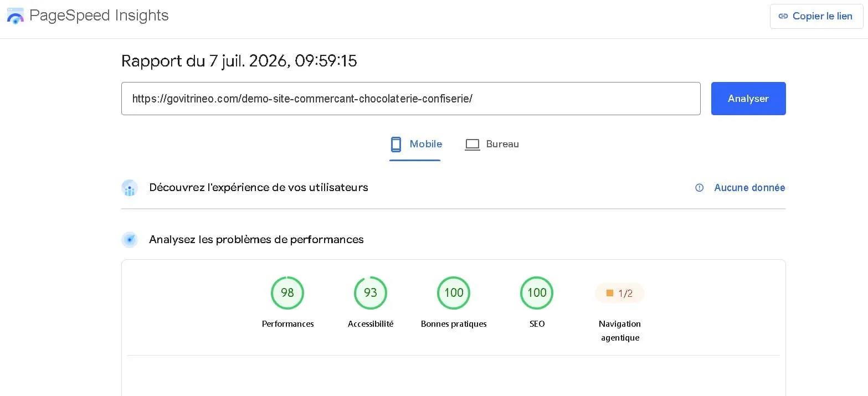This screenshot has width=868, height=396.
Task: Click the Aucune donnée link
Action: (x=749, y=188)
